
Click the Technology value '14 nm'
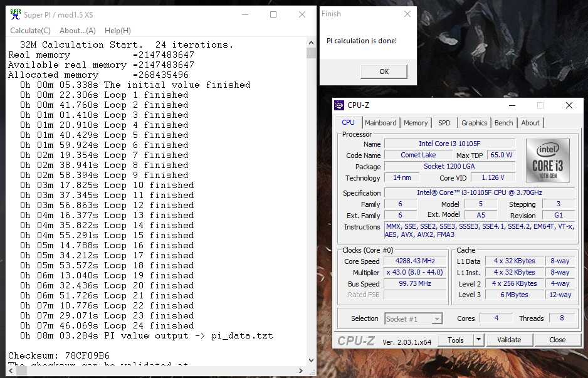(402, 177)
